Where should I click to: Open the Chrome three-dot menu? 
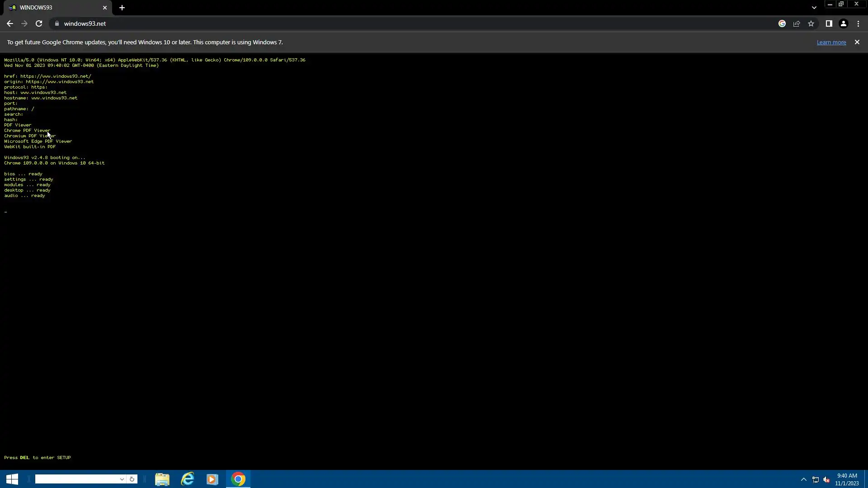[x=859, y=23]
